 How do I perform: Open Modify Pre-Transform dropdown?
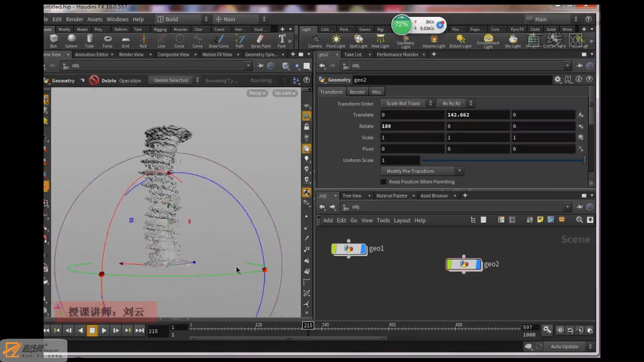coord(422,171)
